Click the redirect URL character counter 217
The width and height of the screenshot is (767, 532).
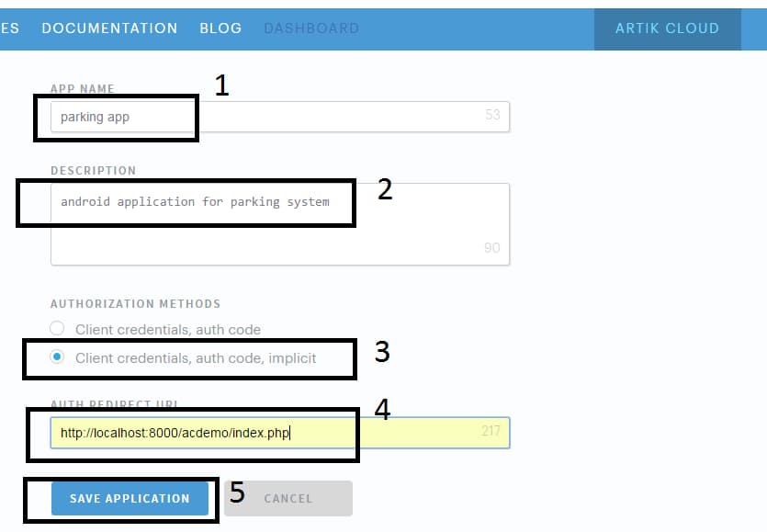(x=491, y=430)
